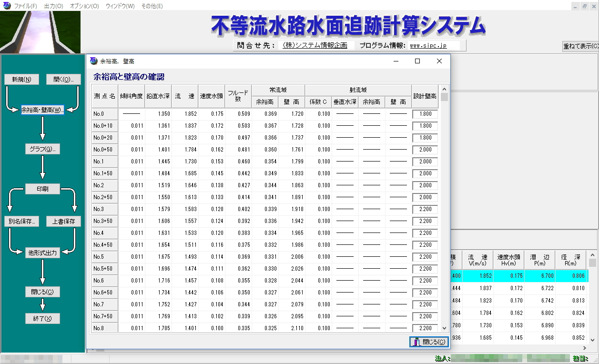The width and height of the screenshot is (599, 364).
Task: Click the 別名保存... button
Action: pyautogui.click(x=21, y=222)
